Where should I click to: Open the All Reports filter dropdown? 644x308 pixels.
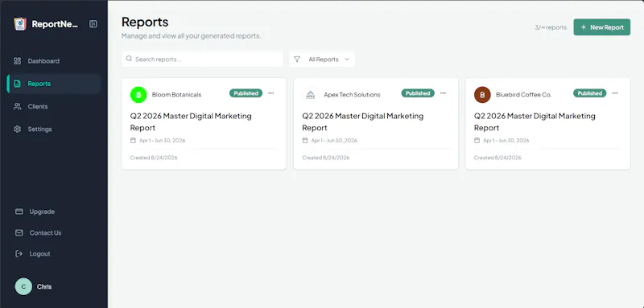point(321,59)
